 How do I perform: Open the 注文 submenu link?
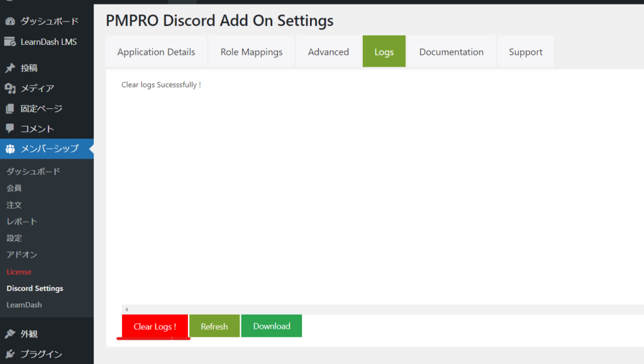(x=14, y=205)
